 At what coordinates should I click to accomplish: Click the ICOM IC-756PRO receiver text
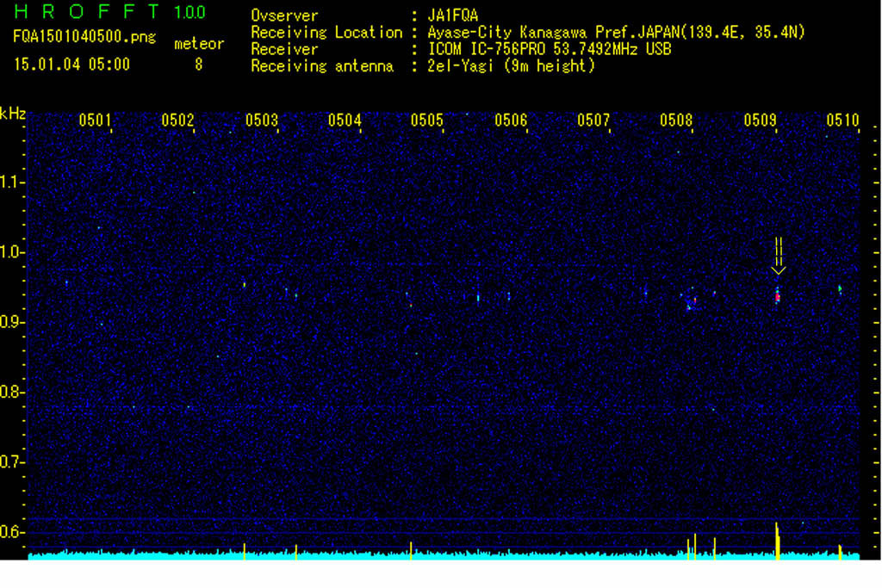[550, 49]
